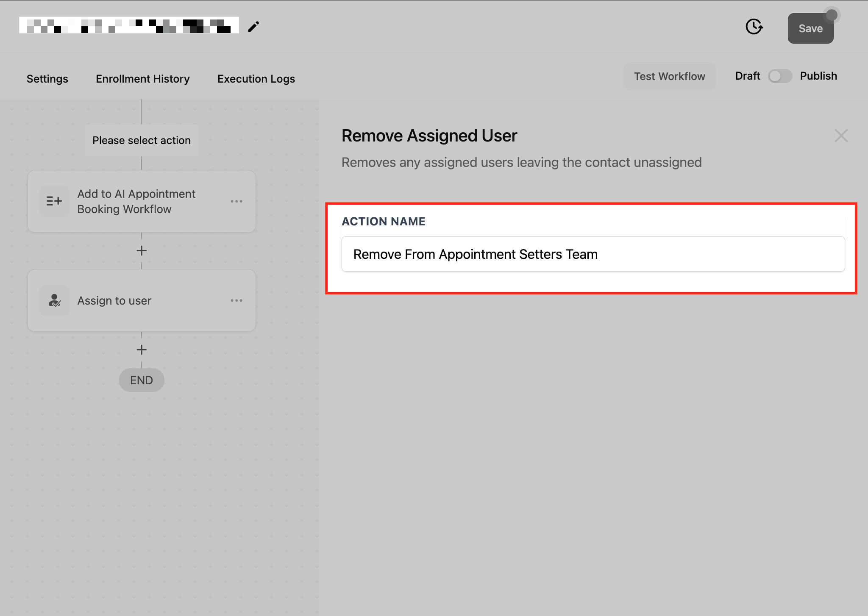Screen dimensions: 868x616
Task: Go to the Execution Logs tab
Action: (256, 79)
